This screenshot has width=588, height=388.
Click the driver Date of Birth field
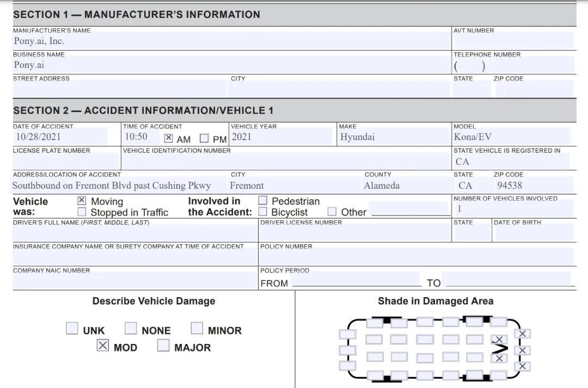535,233
